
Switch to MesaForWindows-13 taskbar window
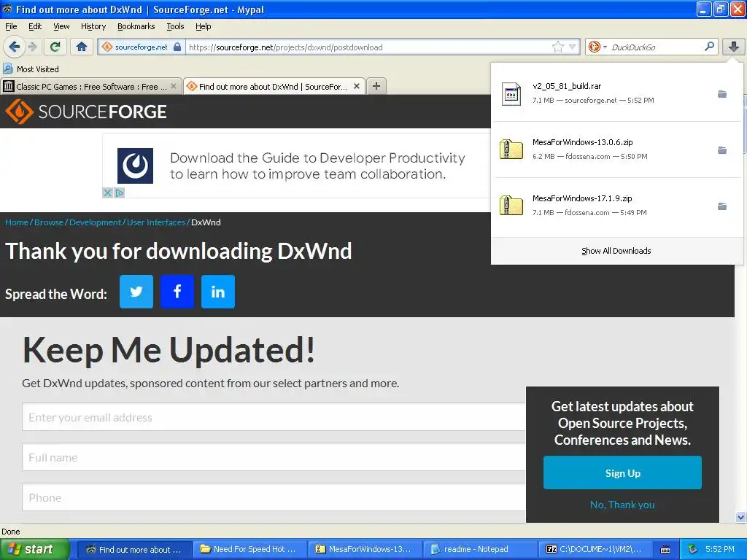click(x=365, y=550)
